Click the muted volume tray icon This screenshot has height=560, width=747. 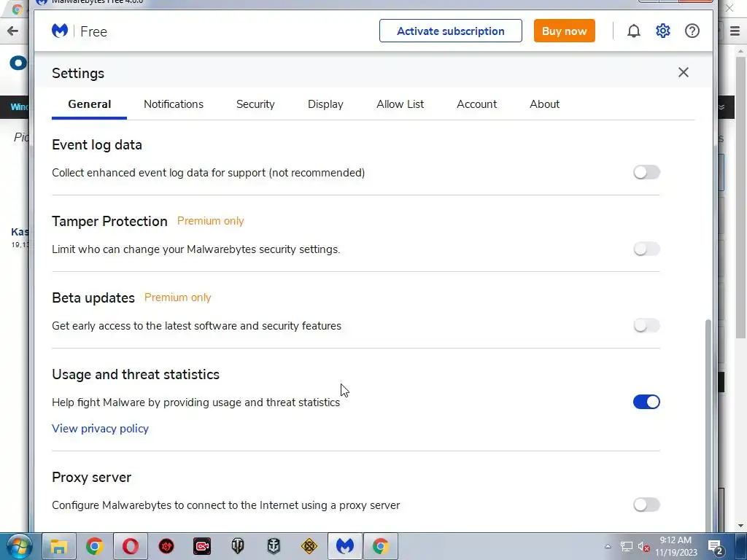tap(643, 547)
